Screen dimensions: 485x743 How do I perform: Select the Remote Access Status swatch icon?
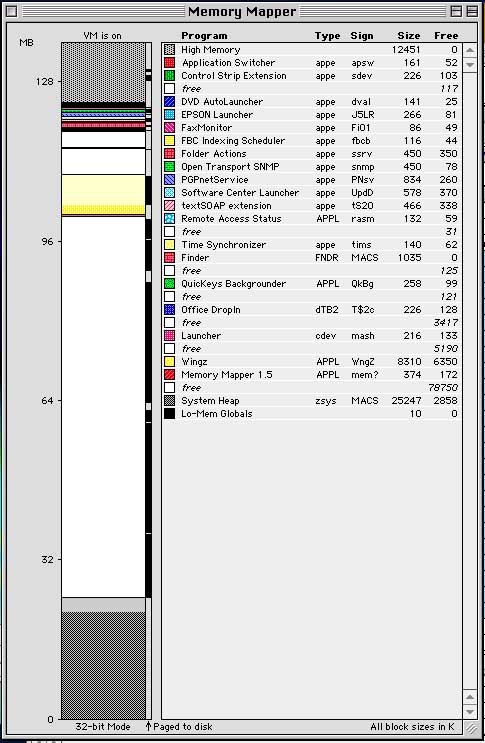169,218
